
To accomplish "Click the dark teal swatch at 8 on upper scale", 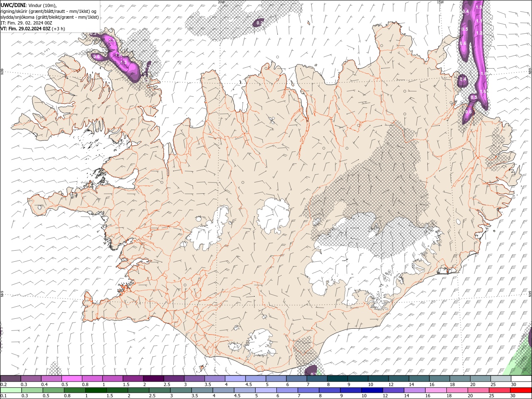I will [x=337, y=379].
